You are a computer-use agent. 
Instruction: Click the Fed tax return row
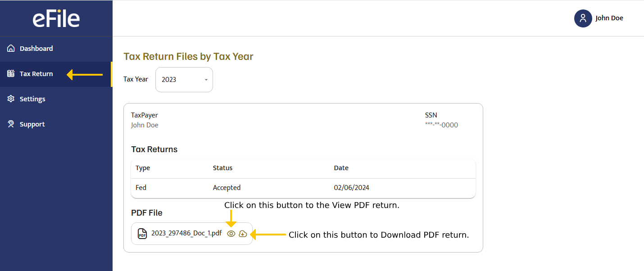tap(303, 188)
